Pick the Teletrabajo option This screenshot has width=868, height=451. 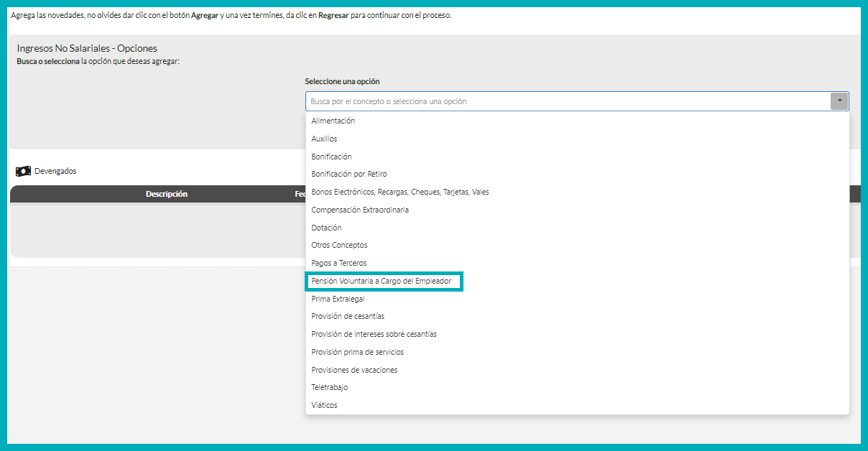point(577,387)
